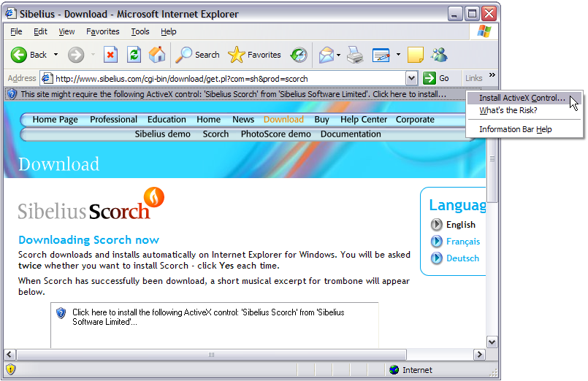This screenshot has width=588, height=381.
Task: Expand the Links toolbar chevron
Action: click(492, 75)
